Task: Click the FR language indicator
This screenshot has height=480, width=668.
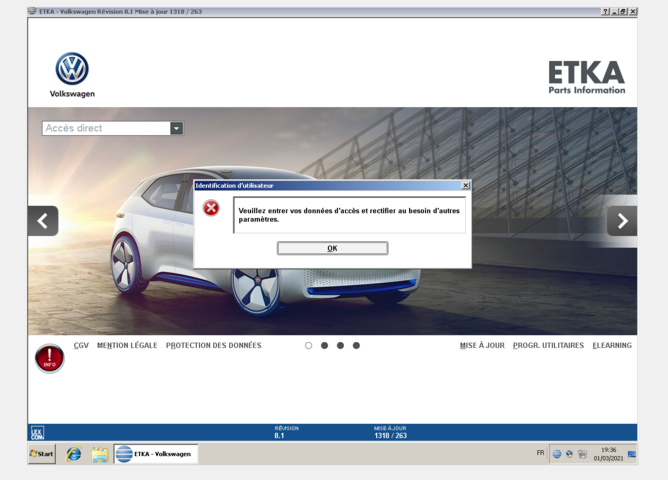Action: (x=540, y=453)
